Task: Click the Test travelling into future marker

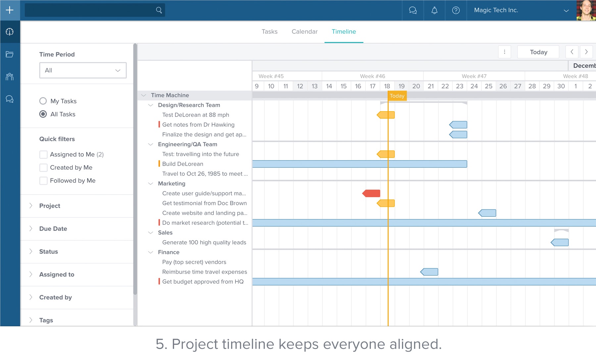Action: point(386,154)
